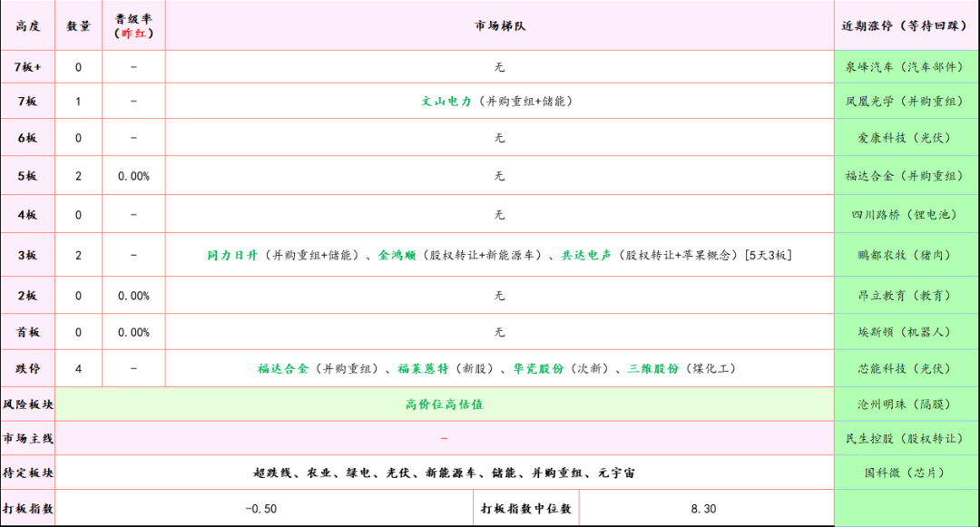The width and height of the screenshot is (980, 527).
Task: Select the 0.00% 晋级率 in 2板 row
Action: tap(133, 296)
